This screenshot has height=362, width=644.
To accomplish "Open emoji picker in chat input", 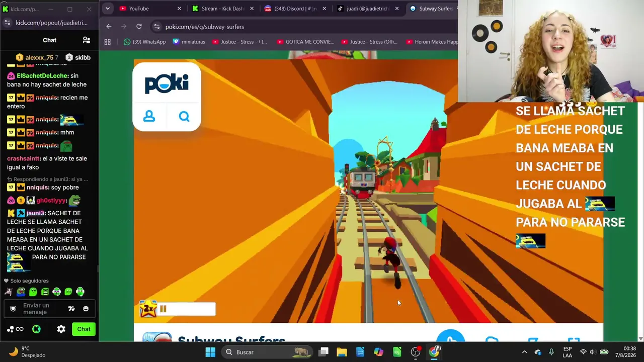I will 86,309.
